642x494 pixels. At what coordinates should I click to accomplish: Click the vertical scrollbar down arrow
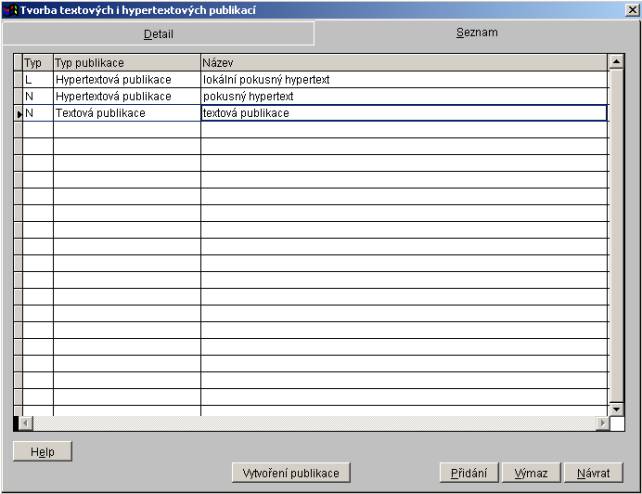616,408
